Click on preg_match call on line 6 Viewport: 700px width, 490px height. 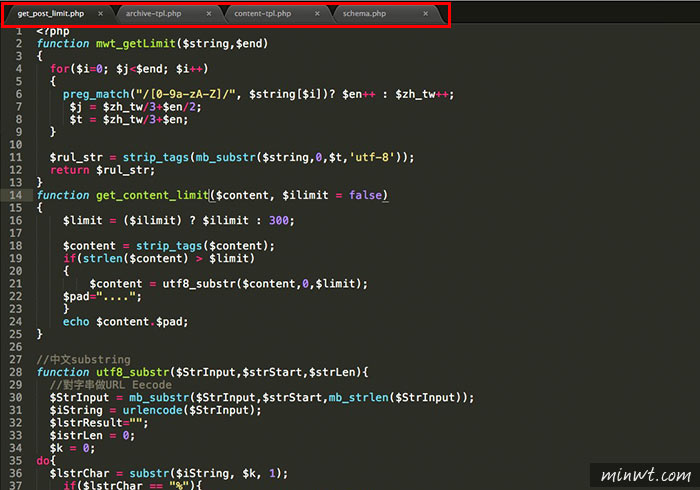(96, 94)
